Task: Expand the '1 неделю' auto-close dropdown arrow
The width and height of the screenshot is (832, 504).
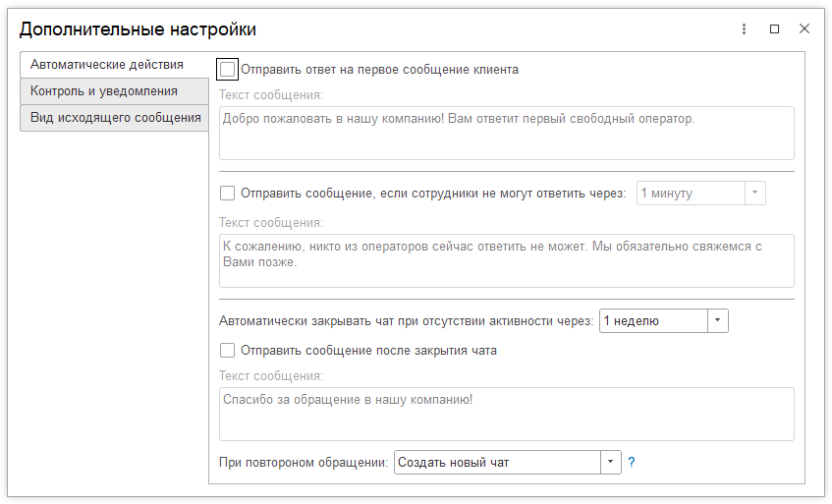Action: (x=717, y=321)
